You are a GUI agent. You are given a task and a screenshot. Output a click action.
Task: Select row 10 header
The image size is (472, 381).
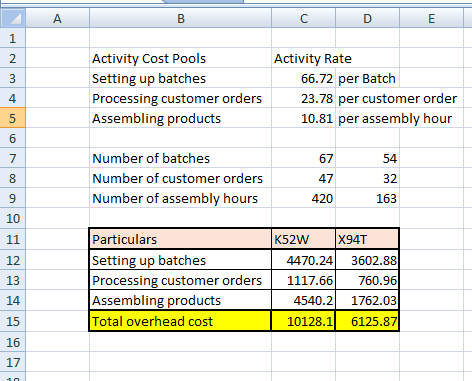coord(13,218)
